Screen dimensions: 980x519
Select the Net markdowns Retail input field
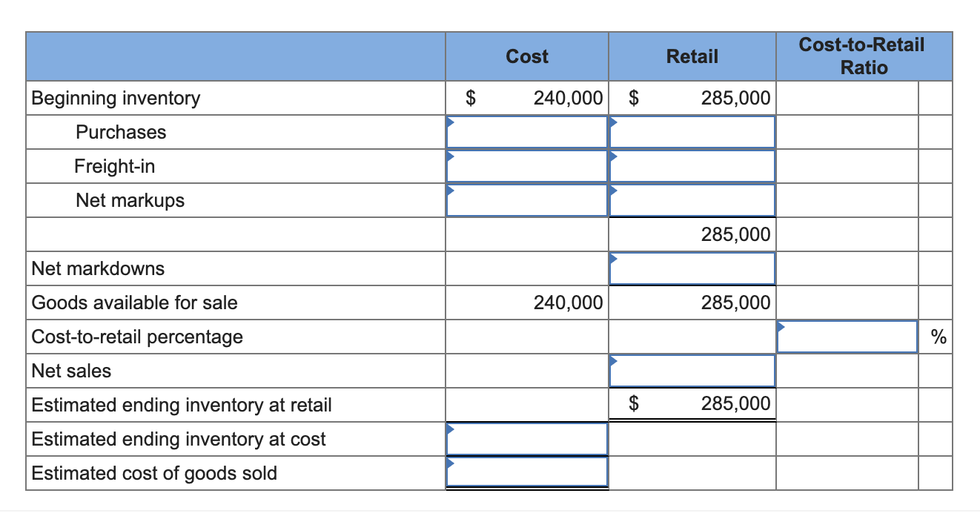(x=692, y=268)
